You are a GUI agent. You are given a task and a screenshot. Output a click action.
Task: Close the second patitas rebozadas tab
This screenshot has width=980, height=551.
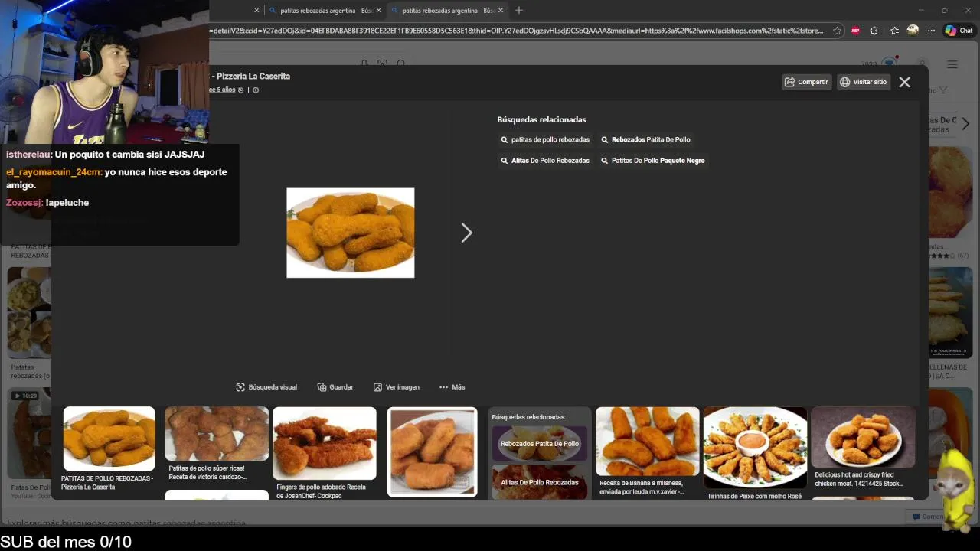click(501, 11)
